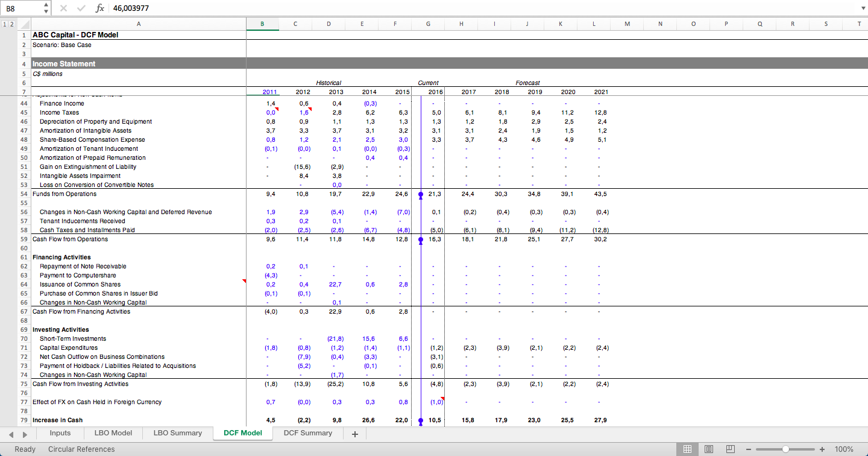The height and width of the screenshot is (456, 868).
Task: Click Circular References in status bar
Action: click(81, 449)
